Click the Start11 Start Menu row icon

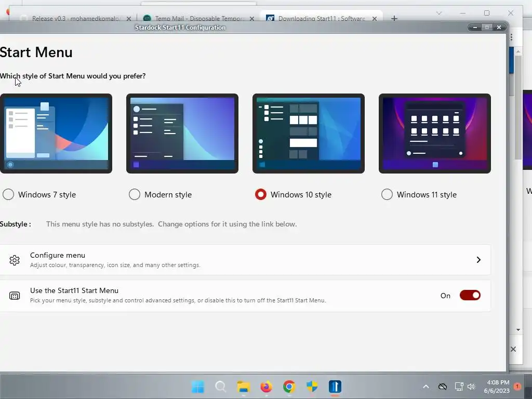click(14, 296)
